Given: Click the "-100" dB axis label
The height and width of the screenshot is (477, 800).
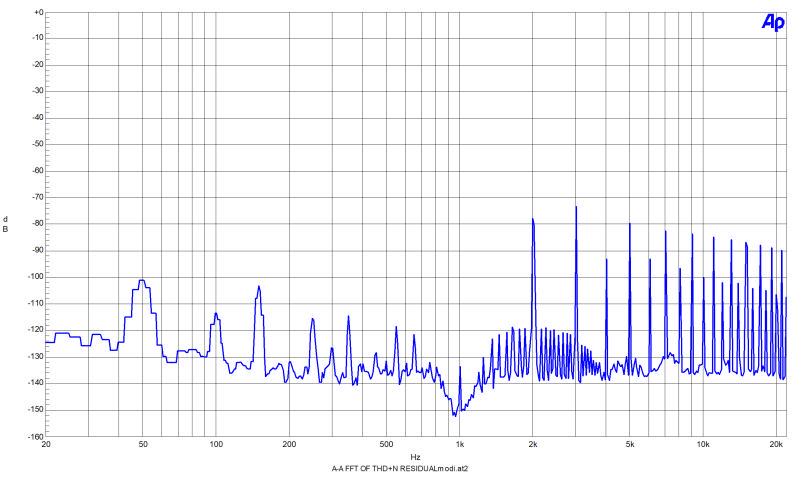Looking at the screenshot, I should 37,277.
